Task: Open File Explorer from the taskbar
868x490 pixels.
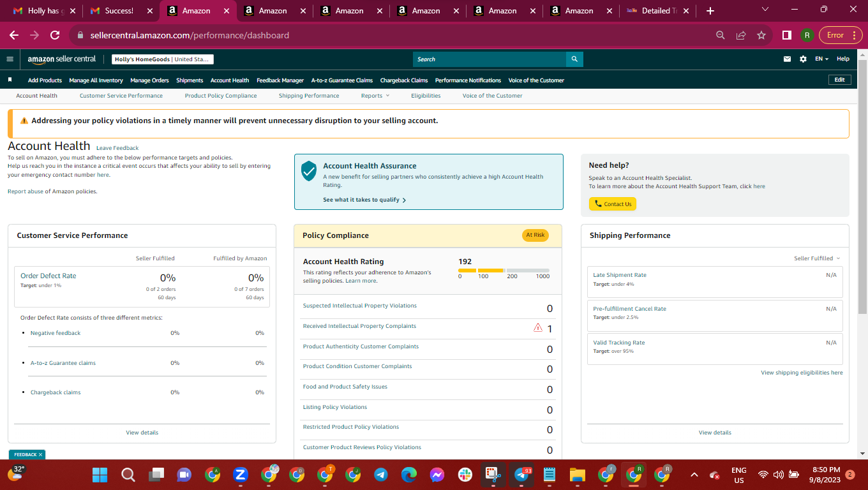Action: click(577, 475)
